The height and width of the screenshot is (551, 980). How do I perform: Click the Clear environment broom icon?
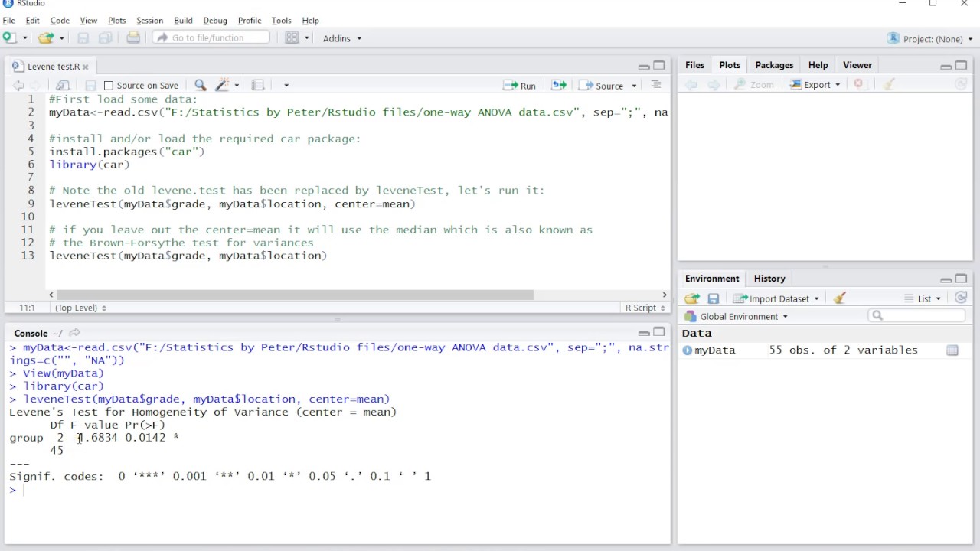840,298
